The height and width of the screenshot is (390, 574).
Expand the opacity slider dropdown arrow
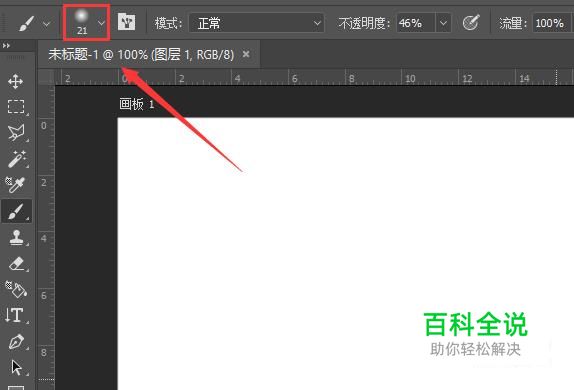pos(443,23)
